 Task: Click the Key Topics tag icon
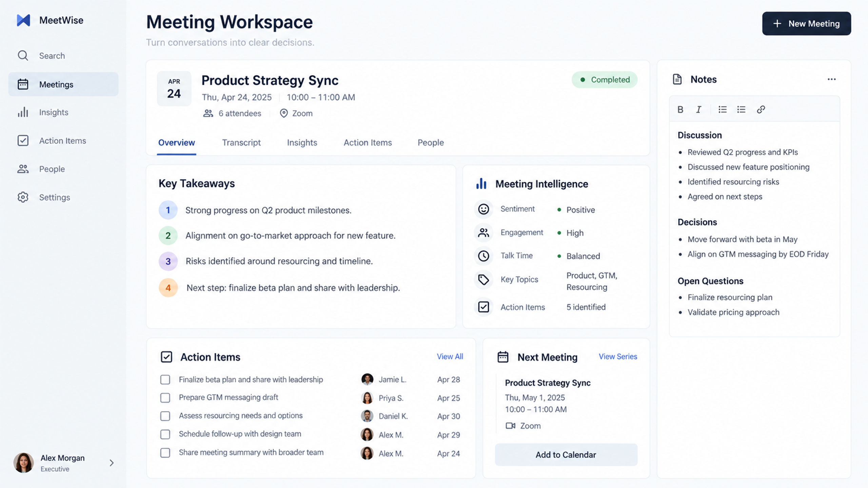(484, 280)
